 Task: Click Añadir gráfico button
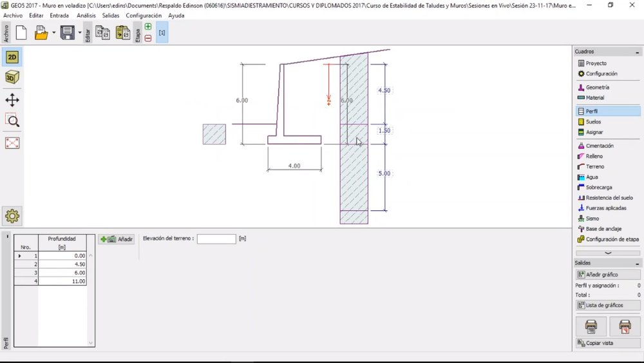[608, 274]
